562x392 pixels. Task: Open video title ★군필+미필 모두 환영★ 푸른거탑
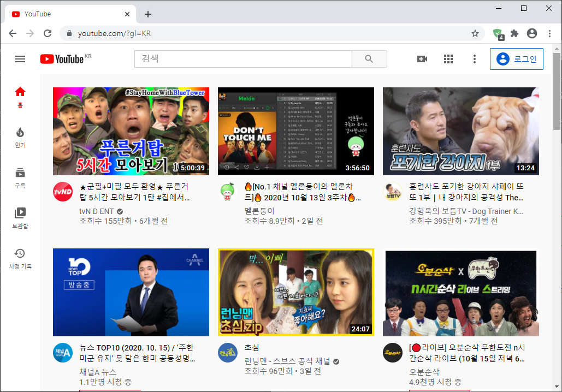(134, 192)
